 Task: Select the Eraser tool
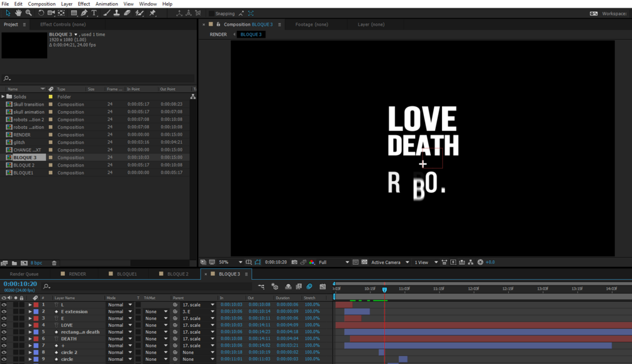[127, 13]
